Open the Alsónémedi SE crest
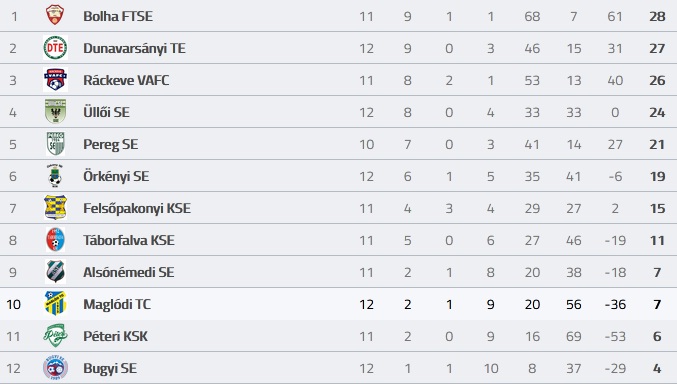 (x=55, y=271)
